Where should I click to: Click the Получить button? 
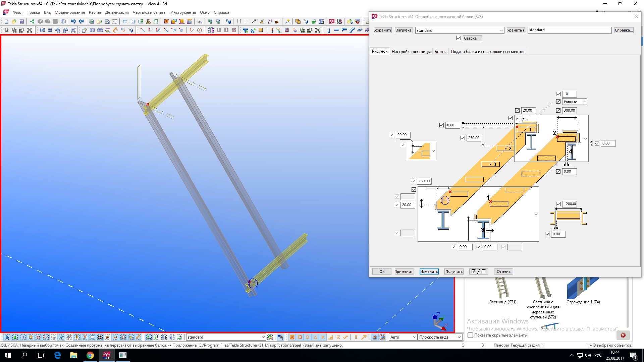tap(454, 271)
